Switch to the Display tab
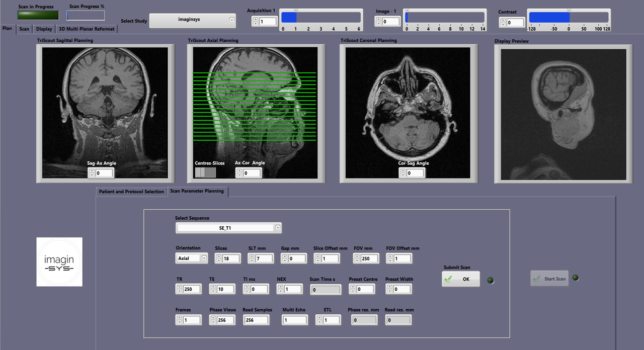Viewport: 644px width, 350px height. point(44,29)
